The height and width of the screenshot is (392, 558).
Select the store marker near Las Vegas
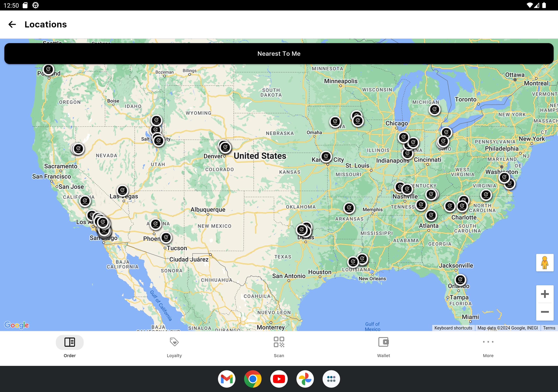click(x=122, y=190)
